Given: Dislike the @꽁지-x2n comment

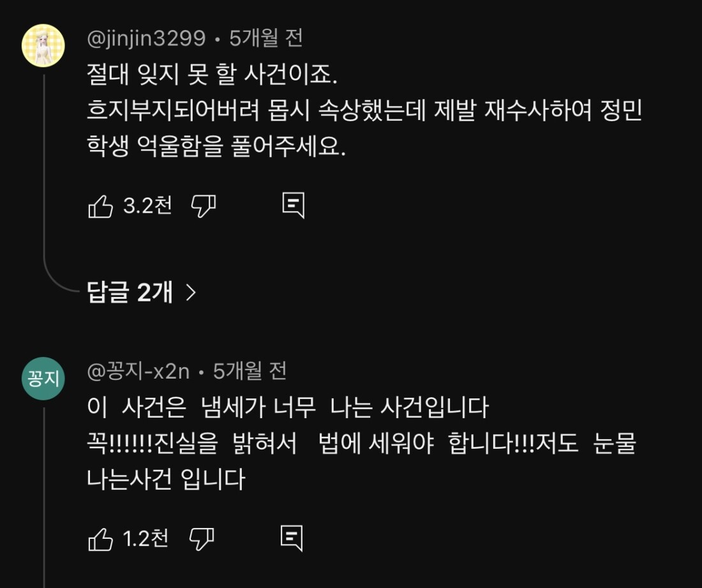Looking at the screenshot, I should 202,539.
